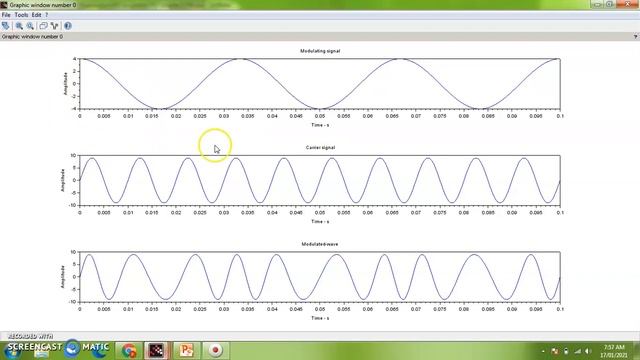
Task: Select the "Carrier signal" plot title
Action: click(x=320, y=147)
